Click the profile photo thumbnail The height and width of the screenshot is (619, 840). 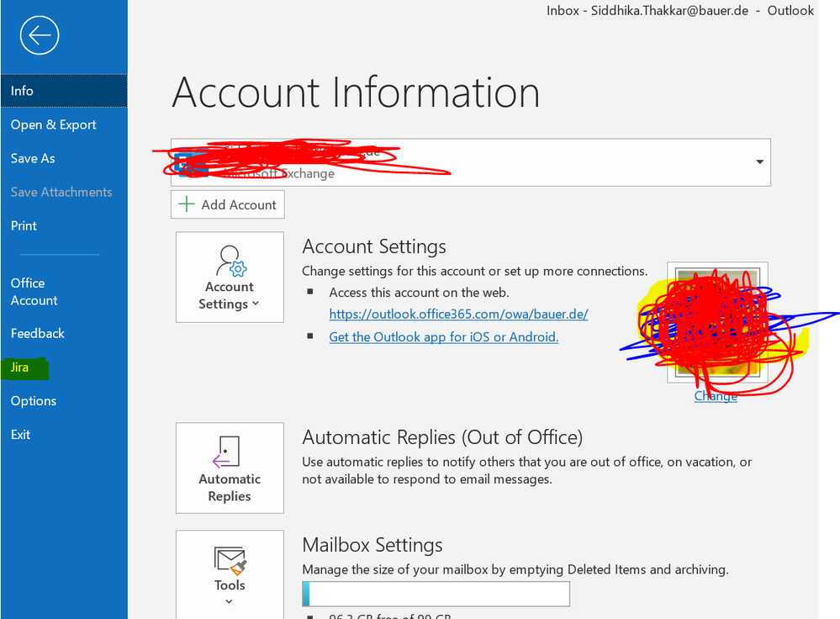717,323
